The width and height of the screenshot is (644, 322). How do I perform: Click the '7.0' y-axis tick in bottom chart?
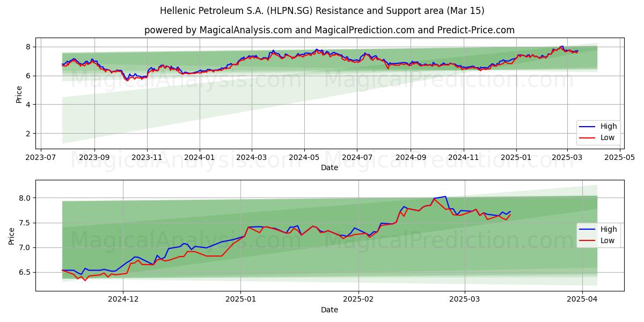pos(26,247)
